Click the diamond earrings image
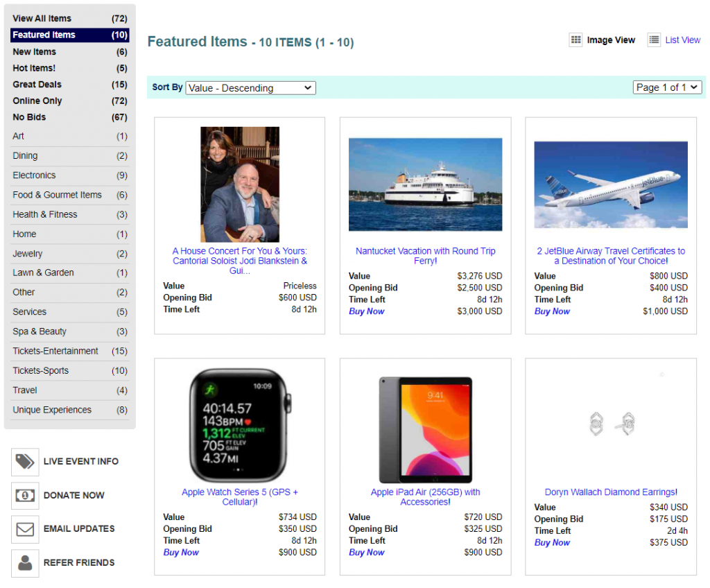710x588 pixels. [612, 424]
